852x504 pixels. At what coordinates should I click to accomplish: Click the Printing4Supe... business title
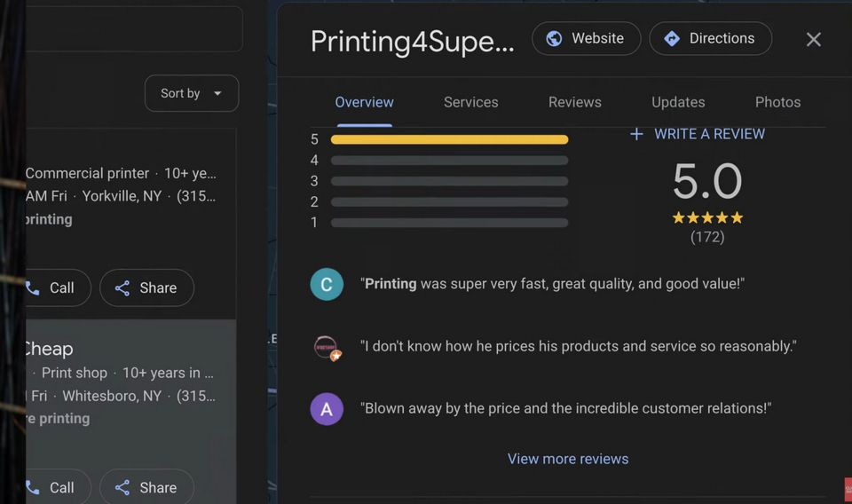[x=412, y=42]
